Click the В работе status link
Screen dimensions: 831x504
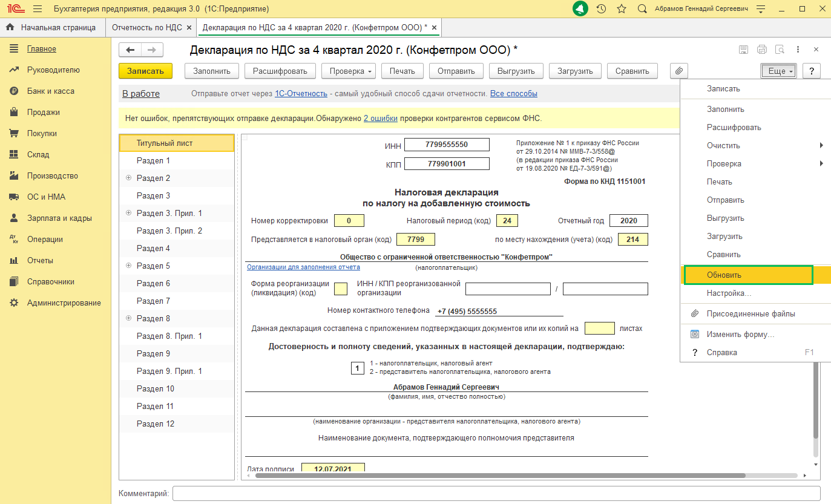point(141,94)
